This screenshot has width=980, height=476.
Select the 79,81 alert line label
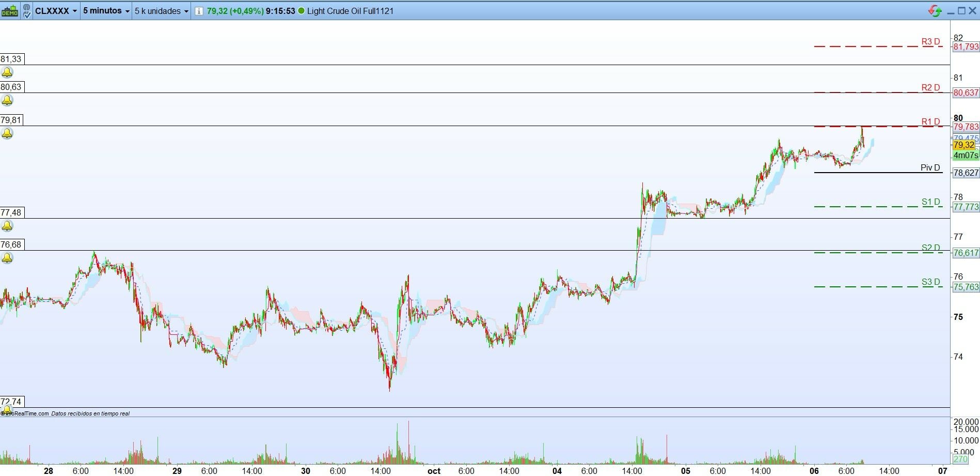coord(11,120)
